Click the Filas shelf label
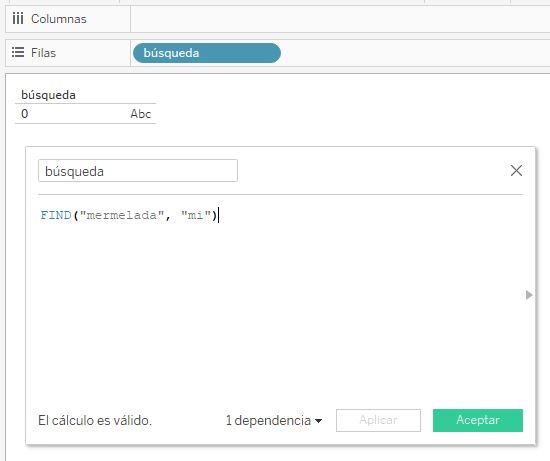The height and width of the screenshot is (461, 550). point(43,53)
